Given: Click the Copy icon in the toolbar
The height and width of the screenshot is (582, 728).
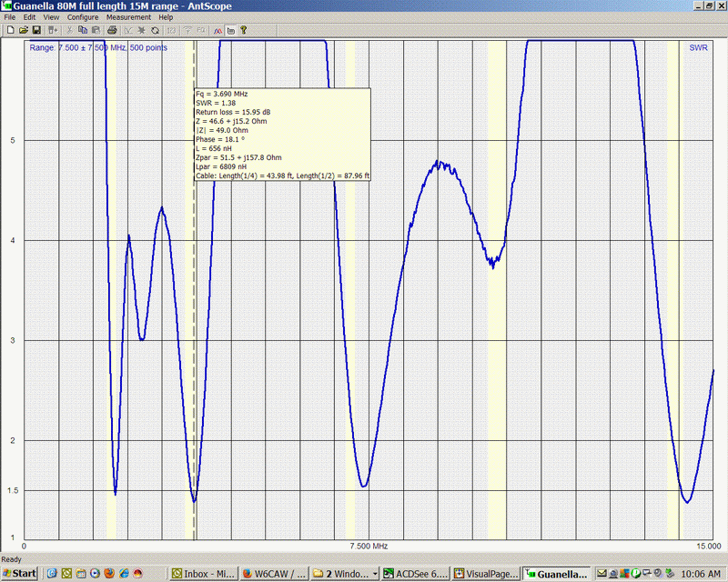Looking at the screenshot, I should pos(83,30).
